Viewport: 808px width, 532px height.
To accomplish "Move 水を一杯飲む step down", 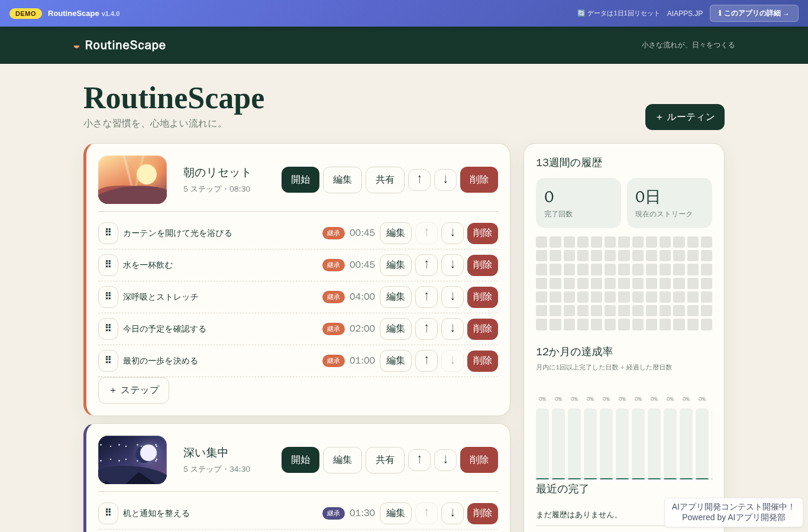I will point(453,265).
